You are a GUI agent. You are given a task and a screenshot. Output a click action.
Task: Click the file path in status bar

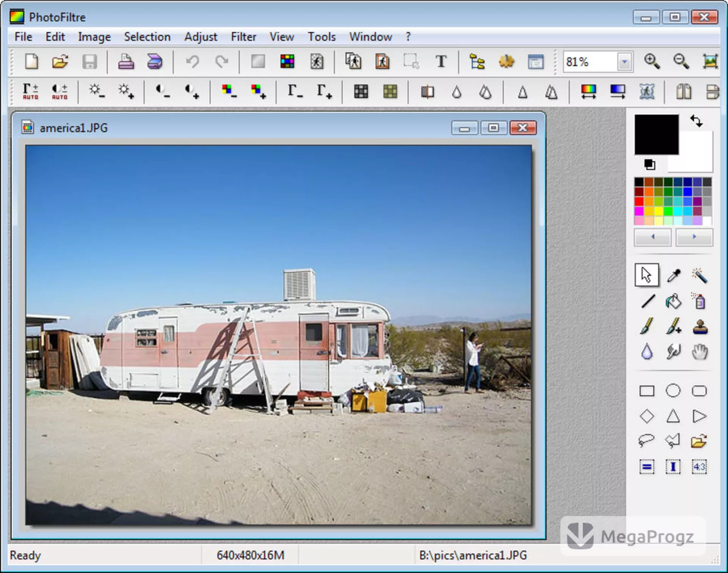[x=473, y=555]
